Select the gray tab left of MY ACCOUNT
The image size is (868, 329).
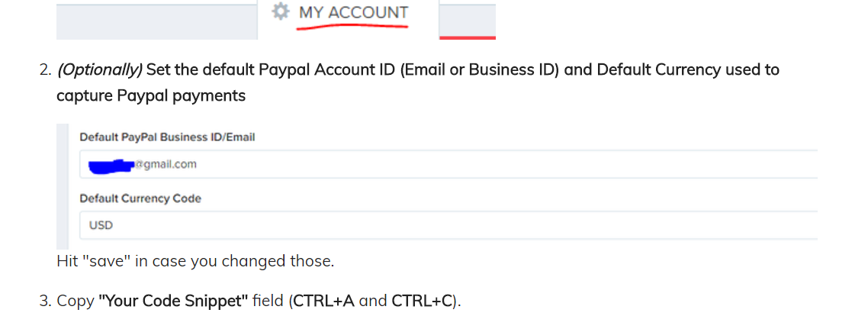[x=156, y=21]
